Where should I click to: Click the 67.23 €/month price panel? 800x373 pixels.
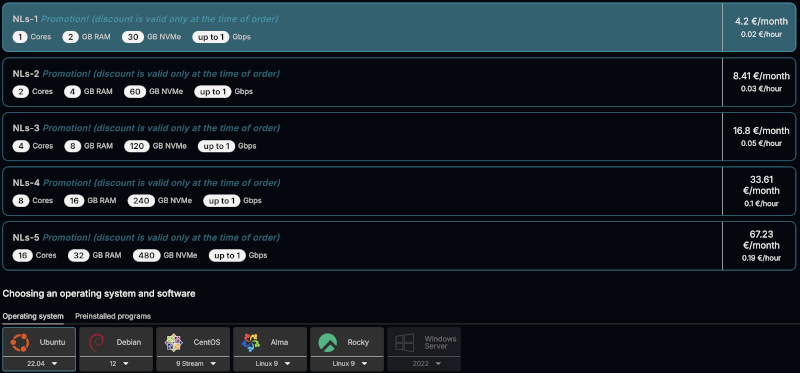coord(759,245)
